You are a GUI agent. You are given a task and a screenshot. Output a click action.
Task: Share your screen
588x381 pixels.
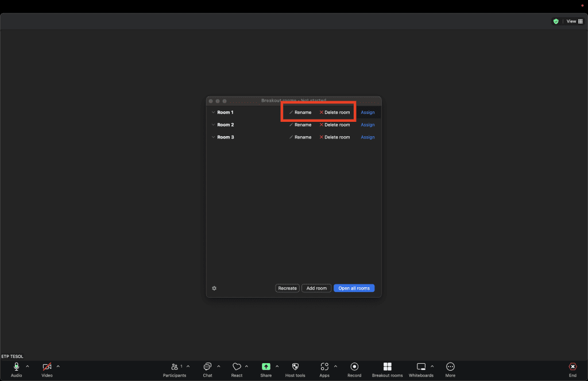267,368
